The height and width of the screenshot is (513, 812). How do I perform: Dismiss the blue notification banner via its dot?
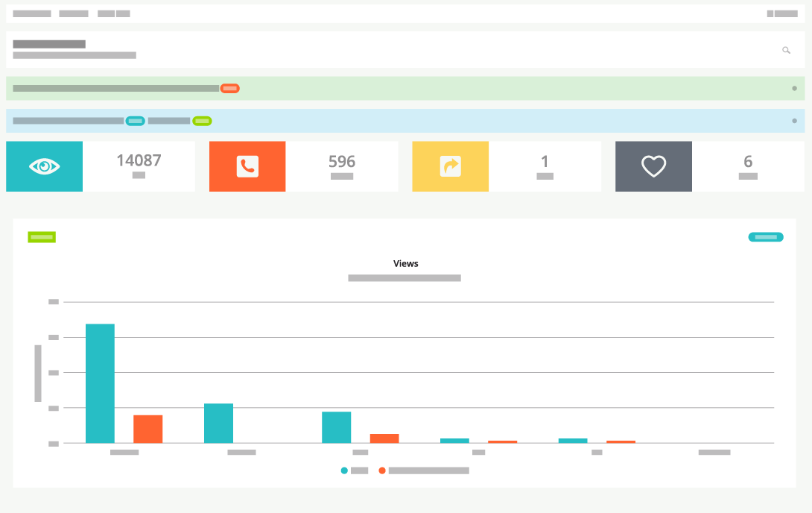794,122
